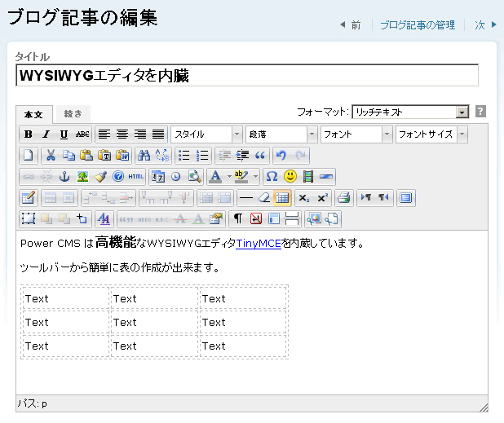Paste as plain text icon

[x=104, y=156]
